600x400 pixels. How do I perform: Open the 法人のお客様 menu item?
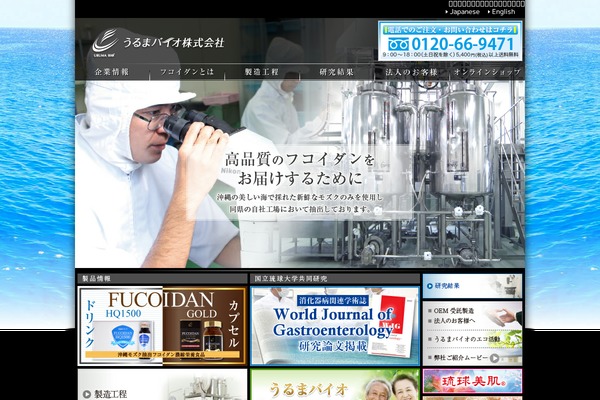pyautogui.click(x=411, y=72)
